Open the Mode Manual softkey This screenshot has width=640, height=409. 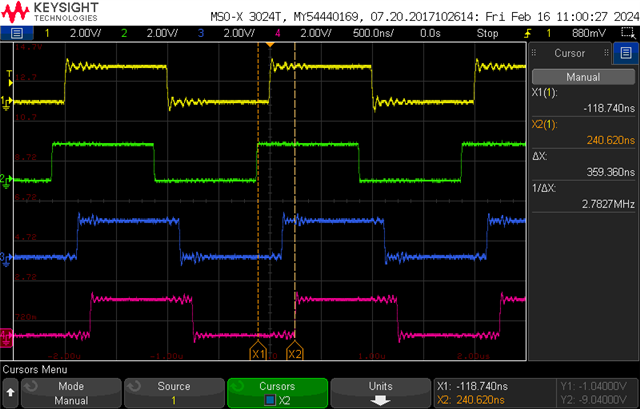[x=71, y=393]
